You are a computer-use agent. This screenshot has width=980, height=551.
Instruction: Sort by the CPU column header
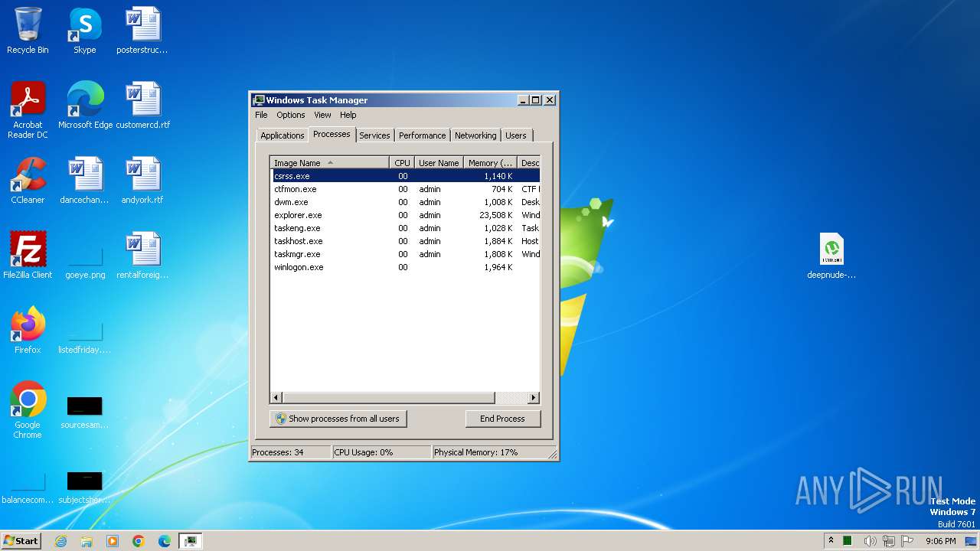click(x=402, y=163)
